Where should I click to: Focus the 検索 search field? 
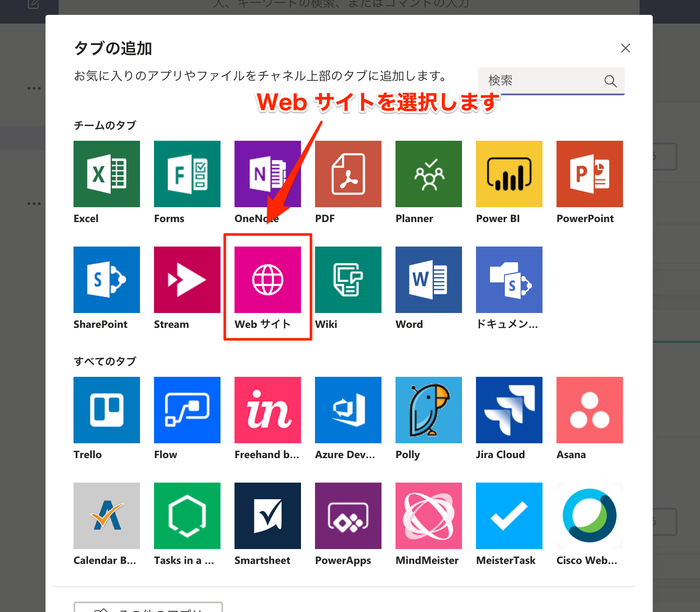point(551,81)
